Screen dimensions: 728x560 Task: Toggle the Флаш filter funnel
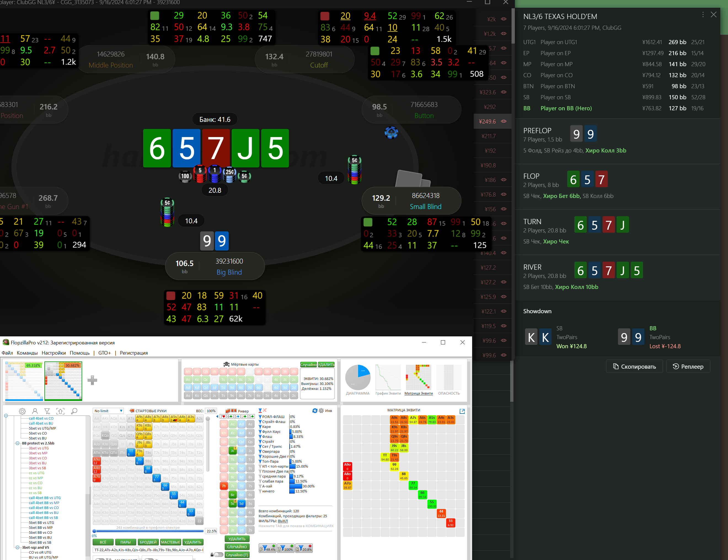click(260, 437)
